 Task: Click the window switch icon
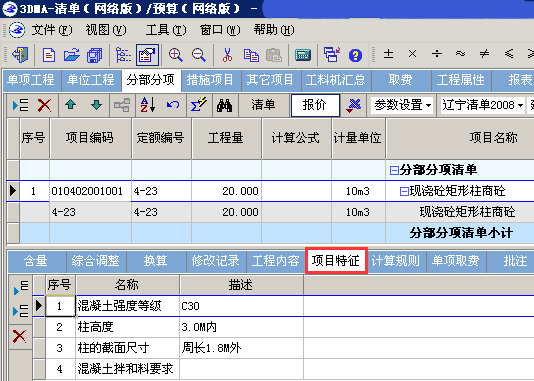(x=332, y=54)
